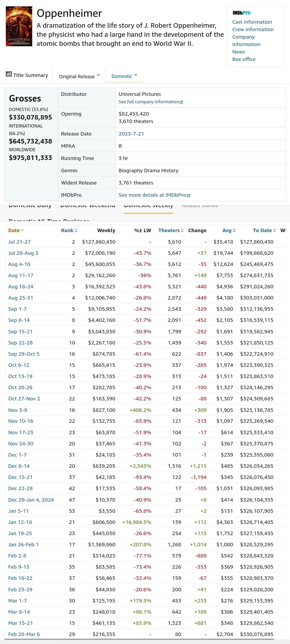Viewport: 290px width, 644px height.
Task: Sort the table by Date column
Action: [x=16, y=231]
